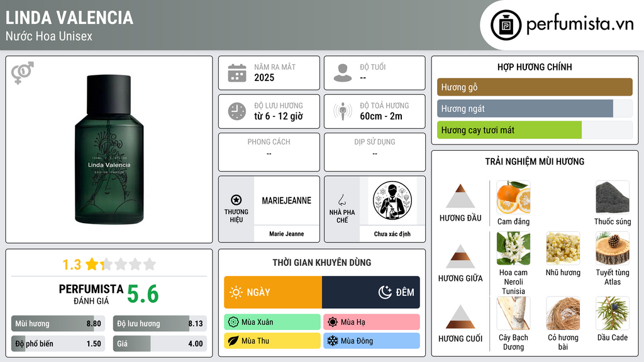Click the Thời gian khuyên dùng heading
Viewport: 644px width, 362px height.
[322, 263]
